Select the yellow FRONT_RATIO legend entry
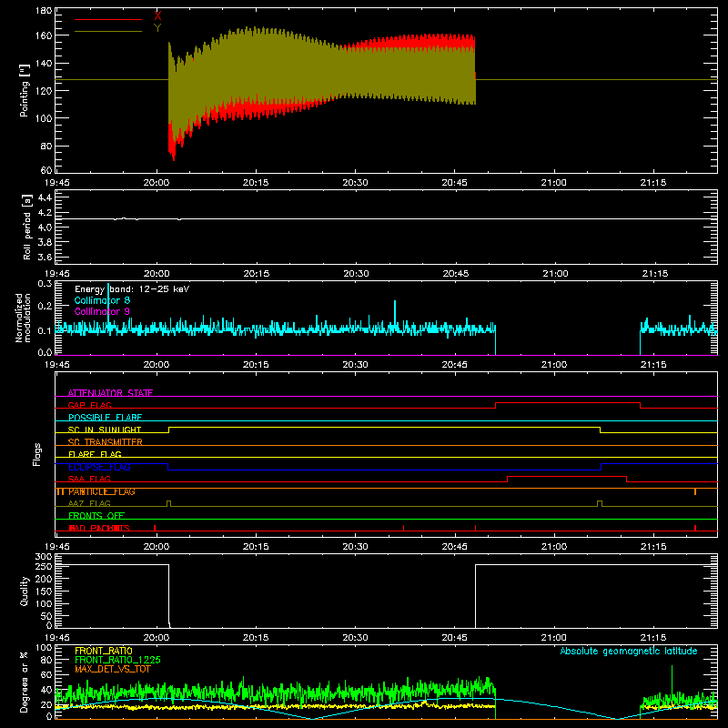The width and height of the screenshot is (728, 728). [x=104, y=651]
